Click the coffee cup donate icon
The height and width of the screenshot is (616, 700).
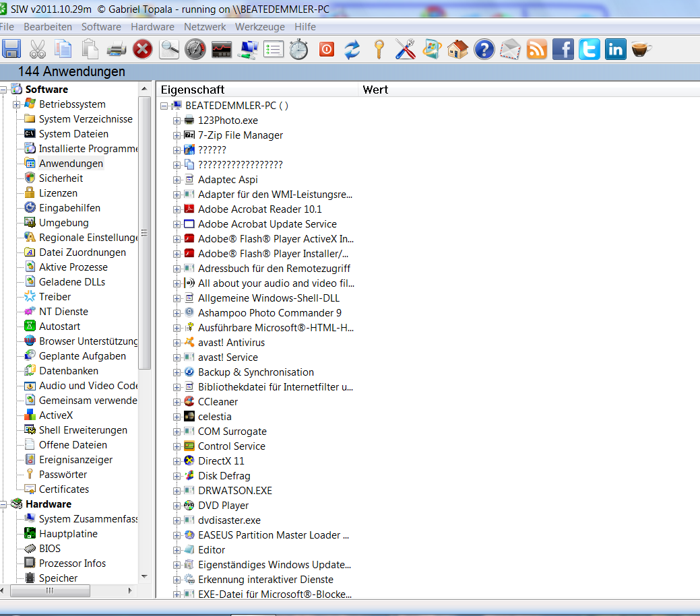point(641,49)
